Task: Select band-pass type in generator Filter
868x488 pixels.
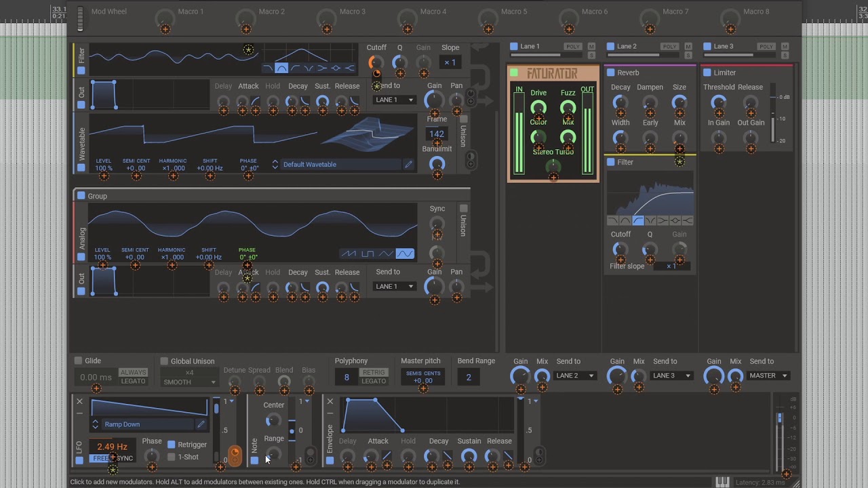Action: click(x=281, y=68)
